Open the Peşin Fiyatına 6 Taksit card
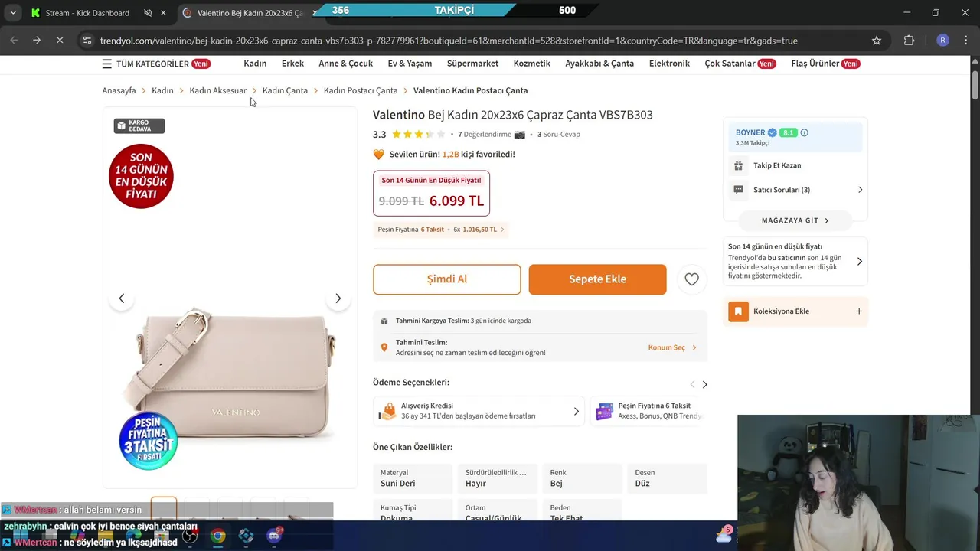This screenshot has height=551, width=980. point(649,411)
